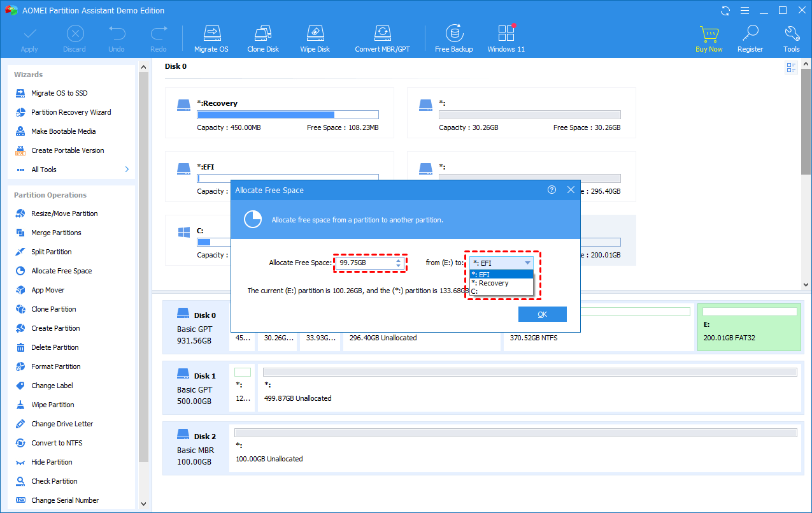The image size is (812, 513).
Task: Click the Disk 0 Basic GPT header
Action: [196, 328]
